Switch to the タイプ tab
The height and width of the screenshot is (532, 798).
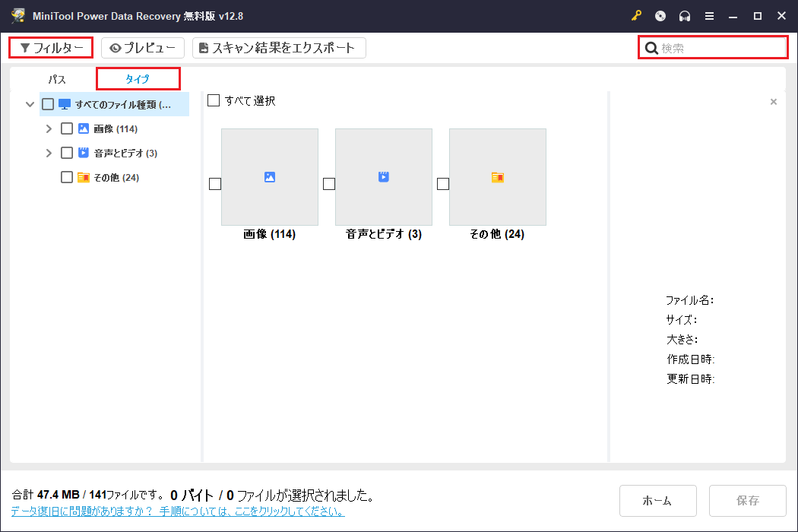(x=138, y=79)
